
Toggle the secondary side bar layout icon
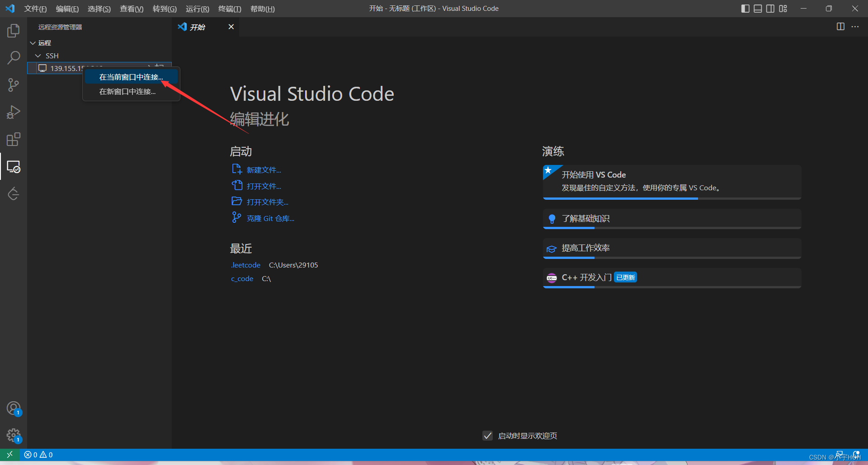[770, 9]
